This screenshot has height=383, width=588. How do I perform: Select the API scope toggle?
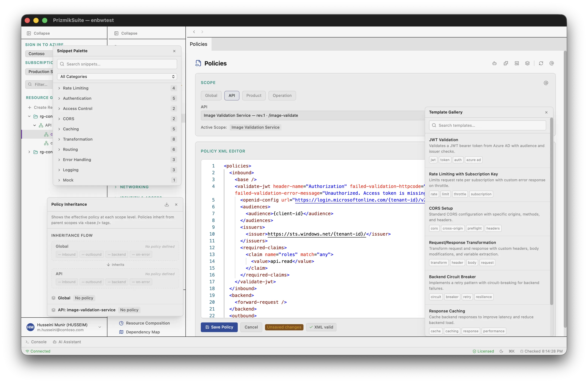pyautogui.click(x=231, y=96)
